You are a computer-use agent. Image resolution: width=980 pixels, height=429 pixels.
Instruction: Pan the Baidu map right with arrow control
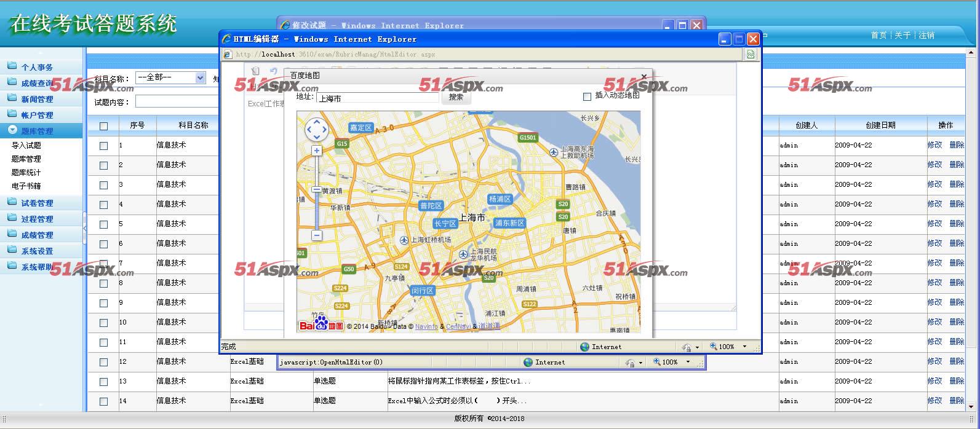point(325,130)
